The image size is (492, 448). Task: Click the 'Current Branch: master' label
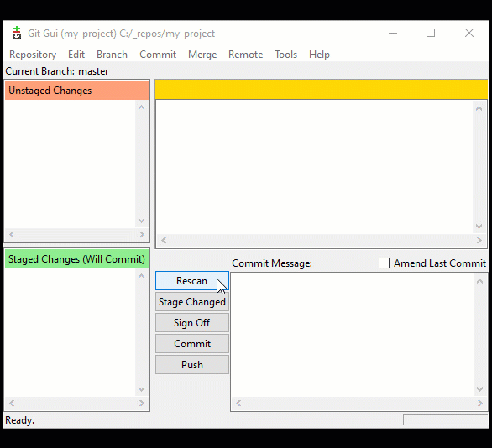[x=57, y=71]
